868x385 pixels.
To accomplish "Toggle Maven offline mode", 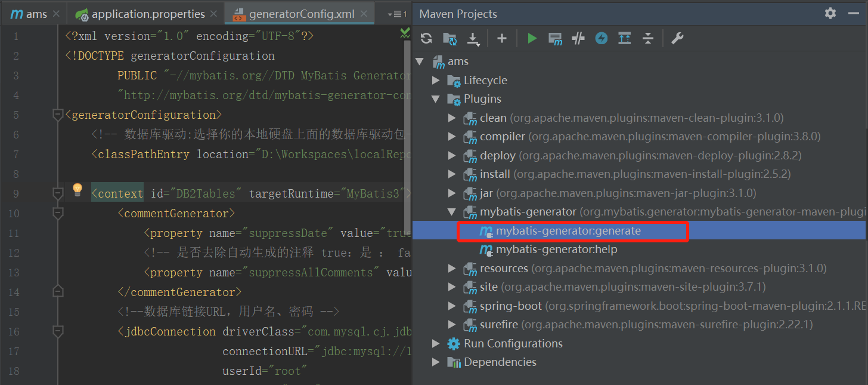I will coord(578,38).
